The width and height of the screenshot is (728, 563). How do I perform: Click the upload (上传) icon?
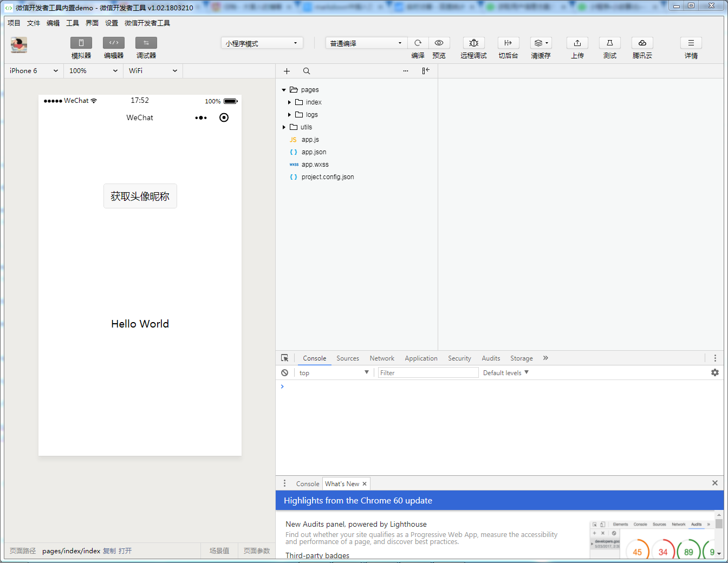(x=577, y=43)
